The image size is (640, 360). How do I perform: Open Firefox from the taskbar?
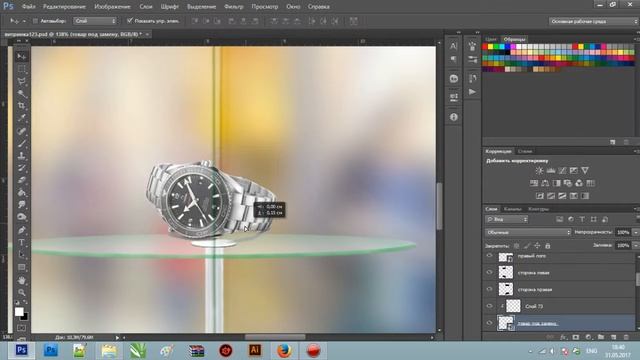[284, 350]
